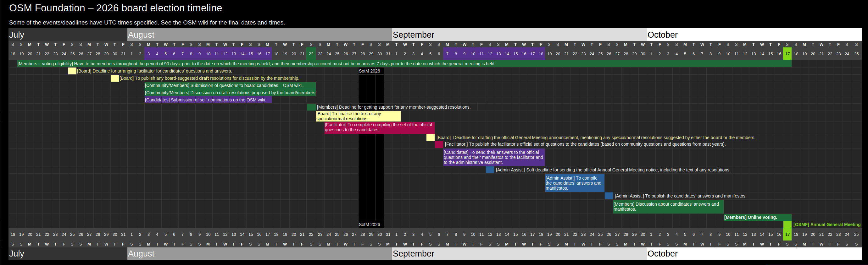
Task: Click yellow marker for publishing draft resolutions
Action: click(114, 78)
